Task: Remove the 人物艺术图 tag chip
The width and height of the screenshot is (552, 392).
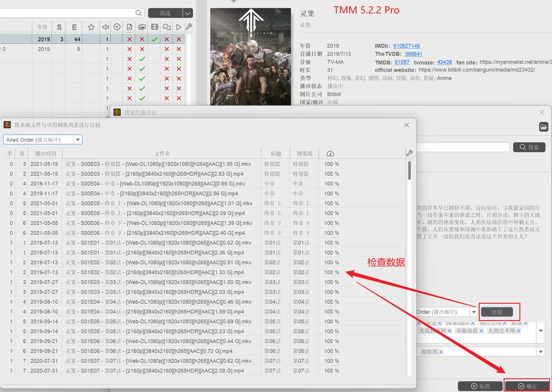Action: click(519, 331)
